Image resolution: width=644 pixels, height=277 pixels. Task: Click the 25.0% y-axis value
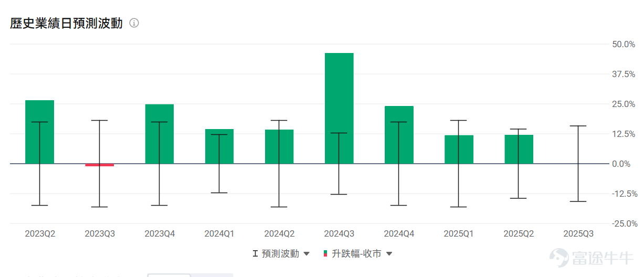click(x=624, y=104)
